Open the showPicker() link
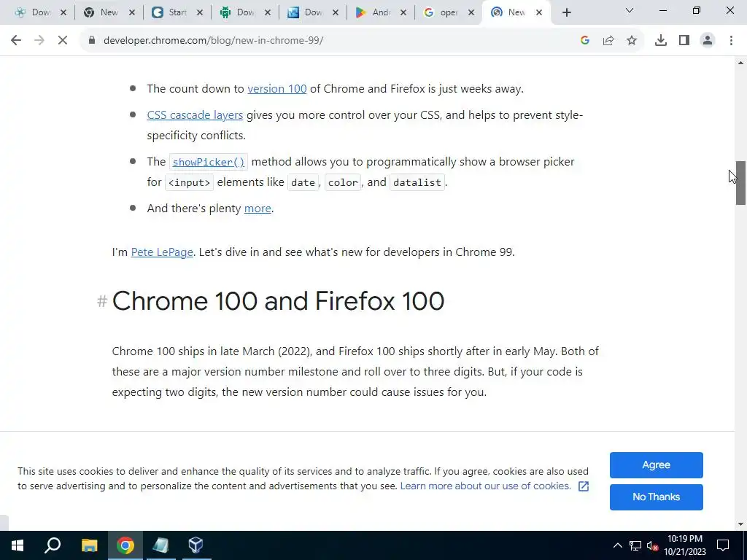Image resolution: width=747 pixels, height=560 pixels. click(x=209, y=163)
